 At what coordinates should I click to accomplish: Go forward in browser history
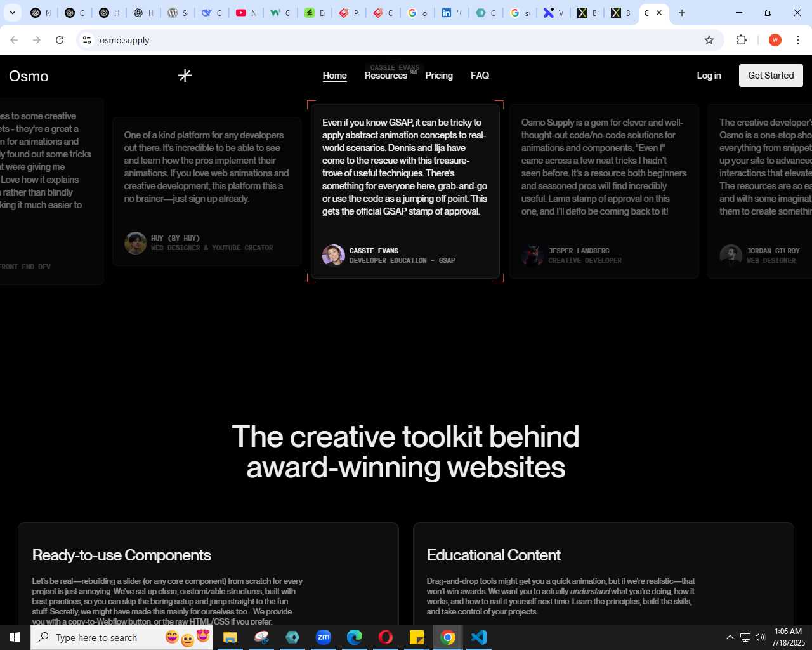pos(37,40)
